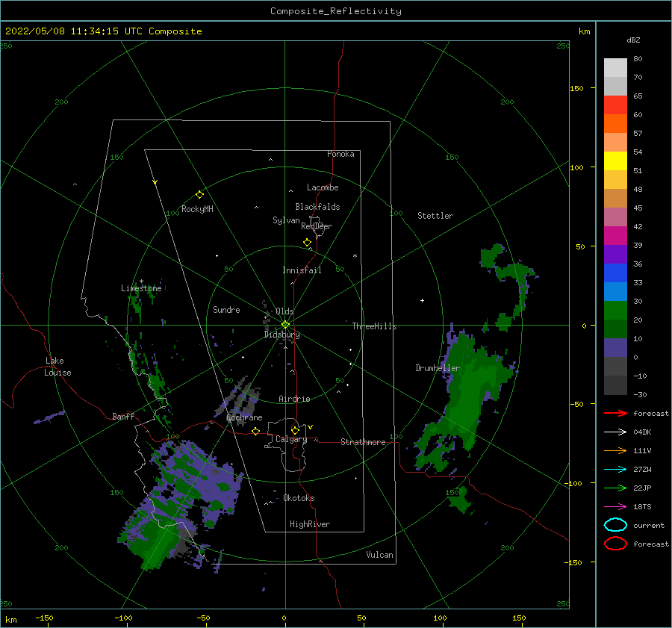The width and height of the screenshot is (672, 628).
Task: Click the RockyMH label
Action: point(197,209)
